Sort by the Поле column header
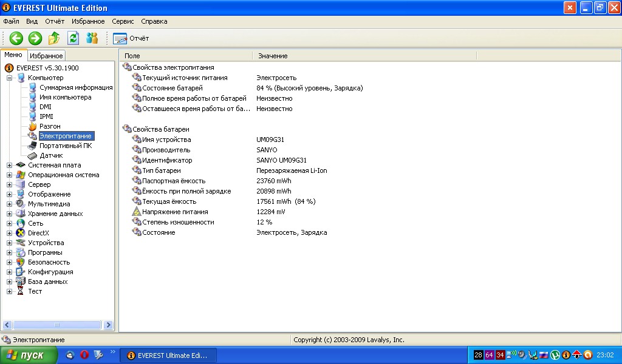Image resolution: width=622 pixels, height=364 pixels. click(186, 56)
